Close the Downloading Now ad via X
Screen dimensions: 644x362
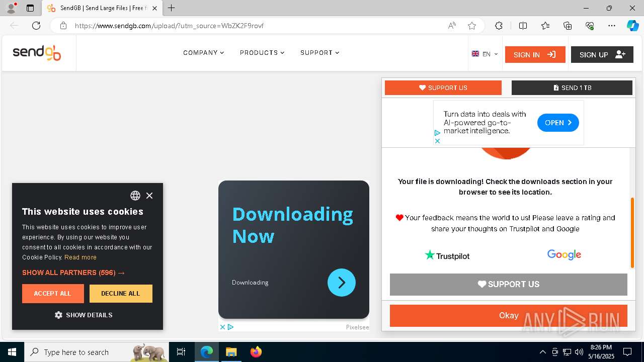coord(222,327)
